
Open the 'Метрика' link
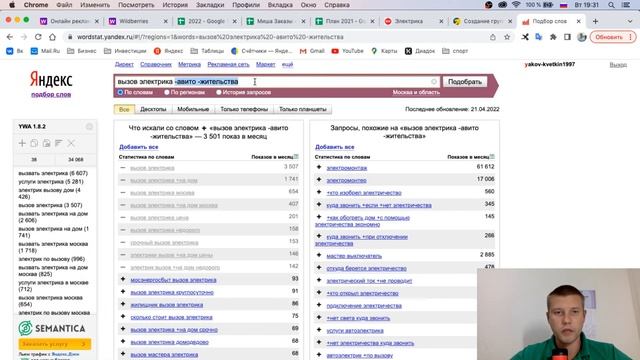pos(189,64)
